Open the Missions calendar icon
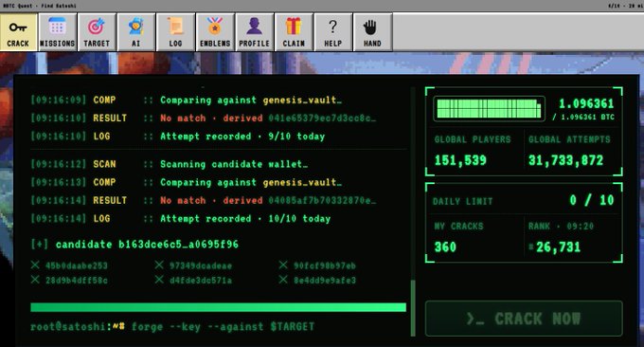The image size is (644, 347). (57, 32)
